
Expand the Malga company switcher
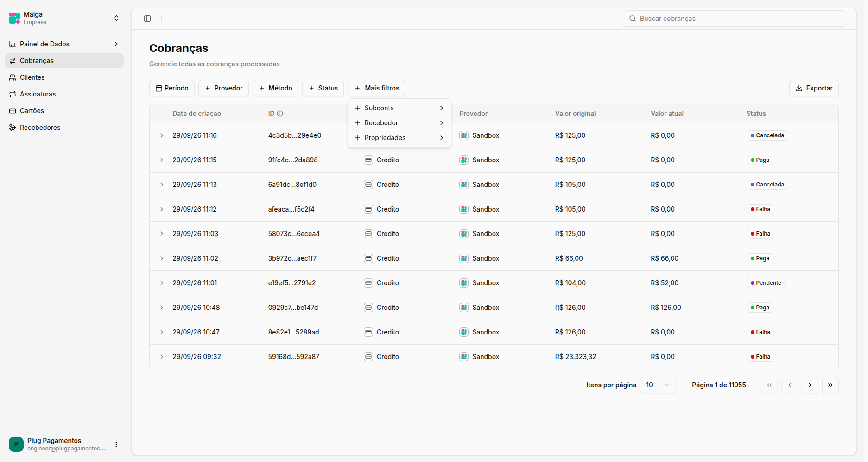tap(116, 18)
